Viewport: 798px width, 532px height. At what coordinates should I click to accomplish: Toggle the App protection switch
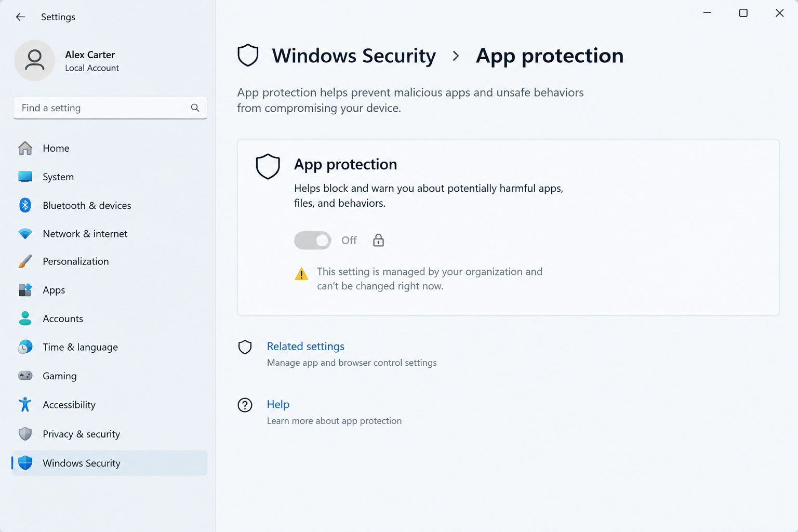pos(313,240)
